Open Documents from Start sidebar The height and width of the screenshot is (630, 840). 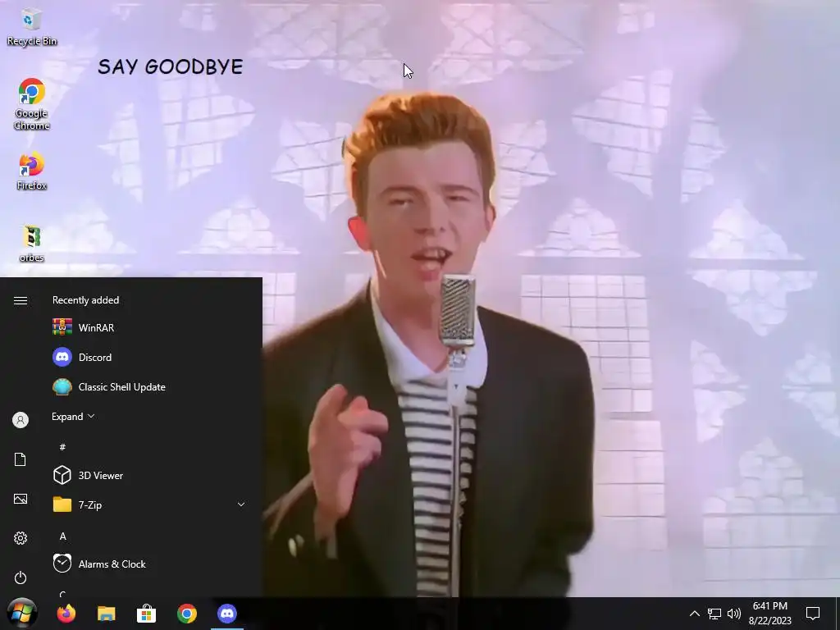pyautogui.click(x=21, y=459)
